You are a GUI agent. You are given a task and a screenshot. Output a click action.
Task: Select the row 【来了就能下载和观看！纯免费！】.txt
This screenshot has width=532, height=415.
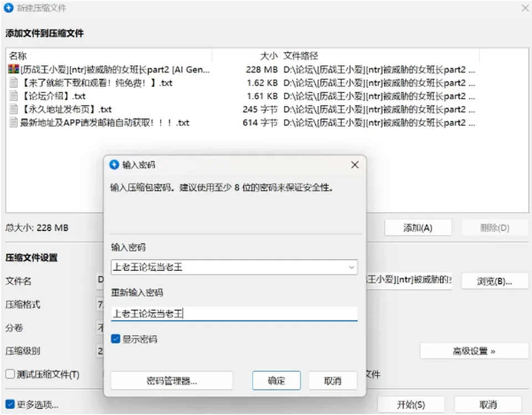pos(242,83)
